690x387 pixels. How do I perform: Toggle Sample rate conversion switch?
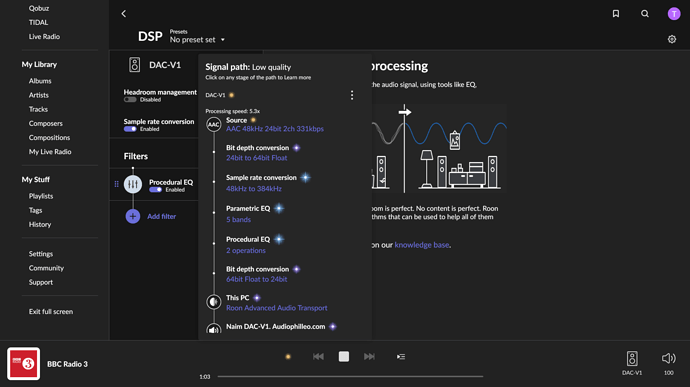130,129
